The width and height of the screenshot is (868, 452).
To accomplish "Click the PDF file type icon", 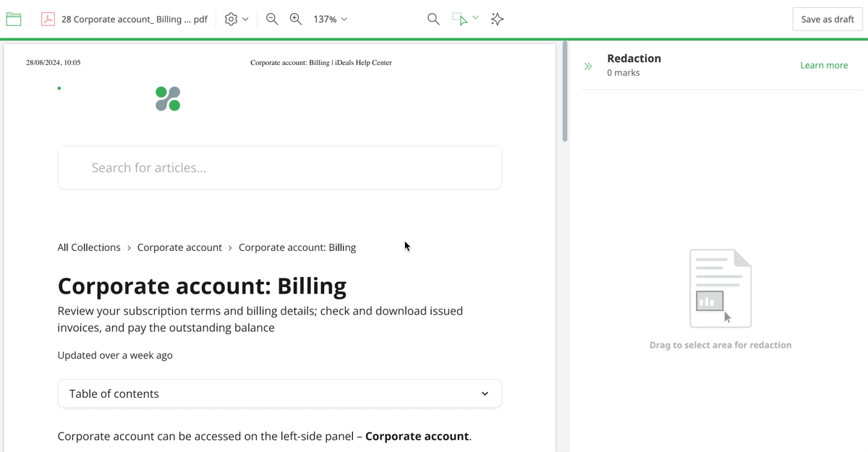I will (48, 20).
